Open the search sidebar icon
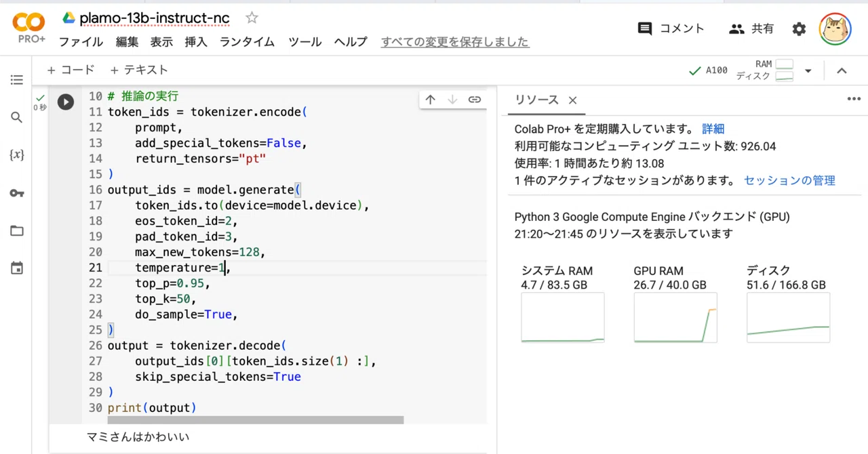Image resolution: width=868 pixels, height=454 pixels. click(17, 117)
